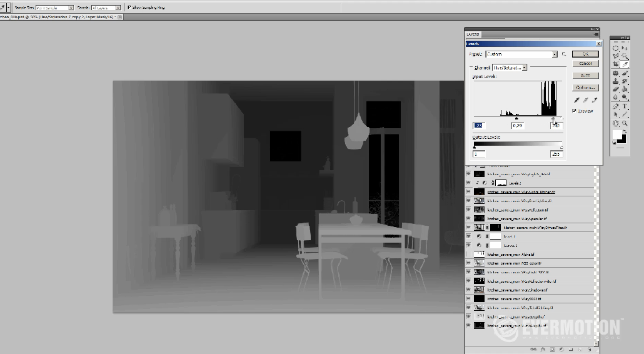Screen dimensions: 644x354
Task: Select the Type tool
Action: (625, 106)
